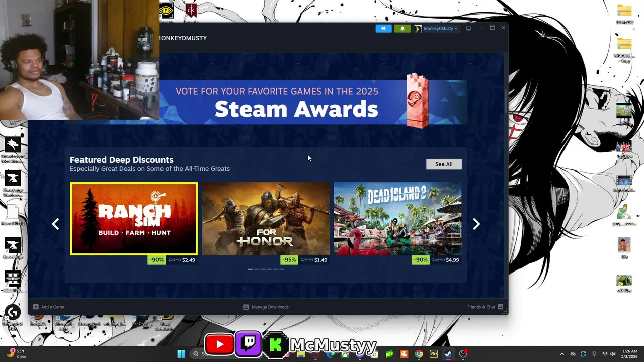The height and width of the screenshot is (362, 644).
Task: Go to previous deep discount carousel slide
Action: click(x=56, y=224)
